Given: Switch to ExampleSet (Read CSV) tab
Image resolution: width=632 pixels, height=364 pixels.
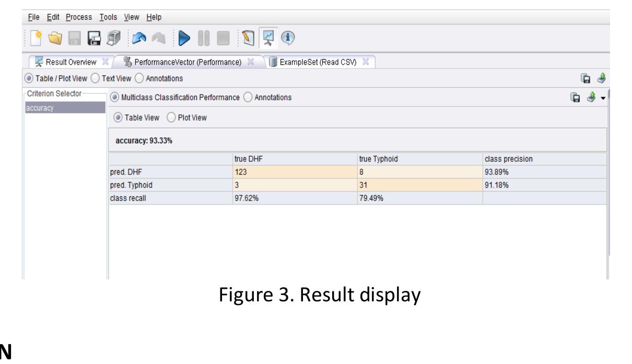Looking at the screenshot, I should [318, 63].
